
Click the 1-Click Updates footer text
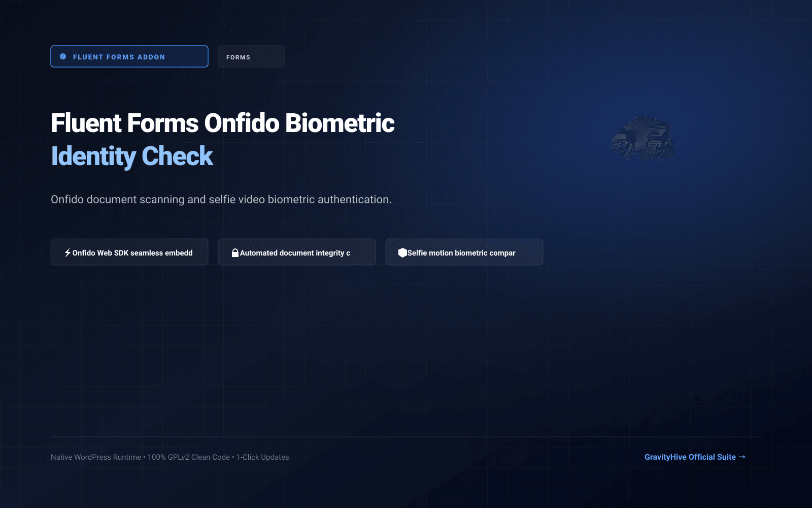click(263, 457)
